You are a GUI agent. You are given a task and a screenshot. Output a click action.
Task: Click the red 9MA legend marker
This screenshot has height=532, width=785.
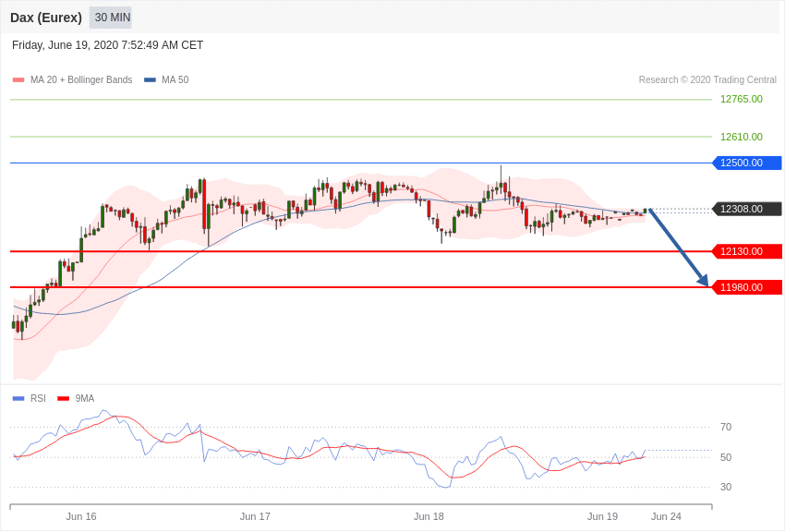(x=63, y=398)
